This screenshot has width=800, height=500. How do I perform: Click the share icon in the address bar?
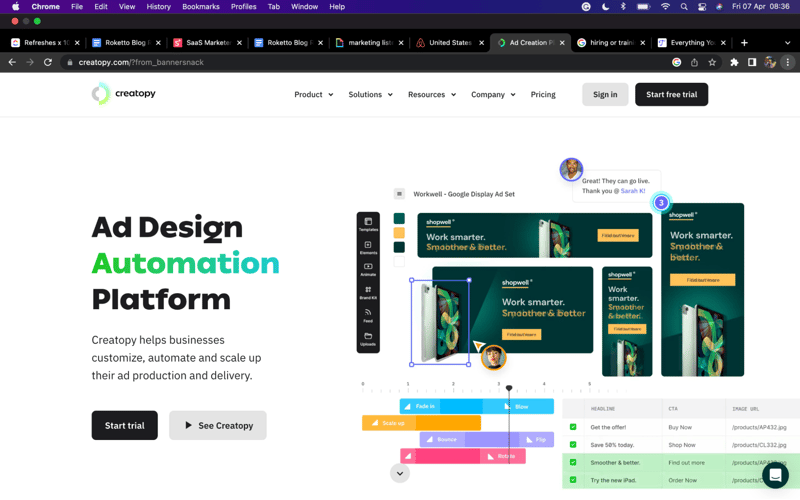[694, 62]
